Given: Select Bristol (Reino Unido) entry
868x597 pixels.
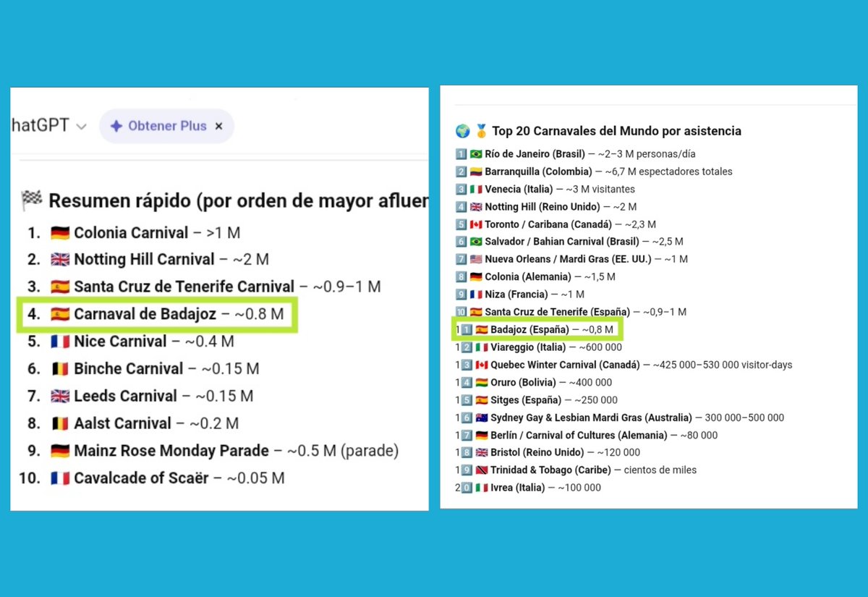Looking at the screenshot, I should 565,452.
